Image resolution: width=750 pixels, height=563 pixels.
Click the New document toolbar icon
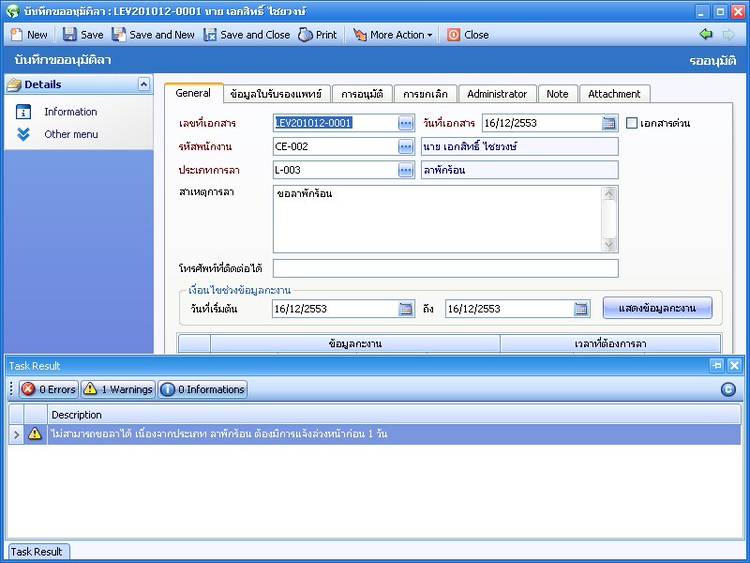pos(17,34)
